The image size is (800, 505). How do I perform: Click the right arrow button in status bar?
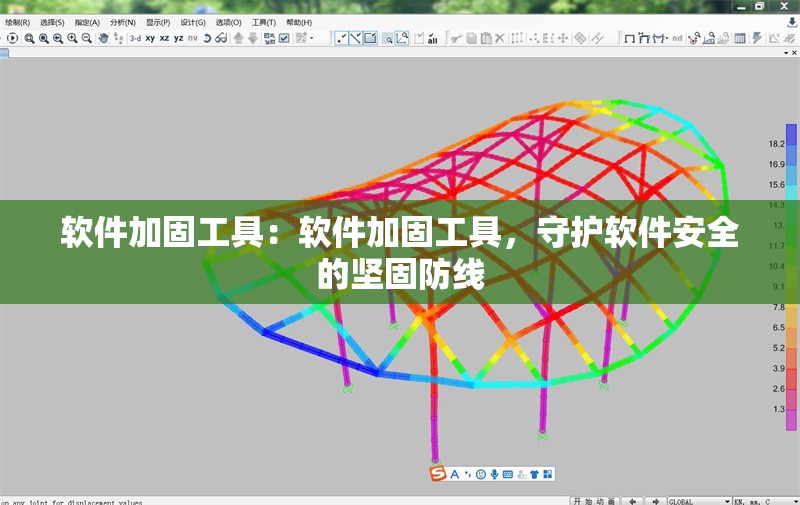coord(656,501)
